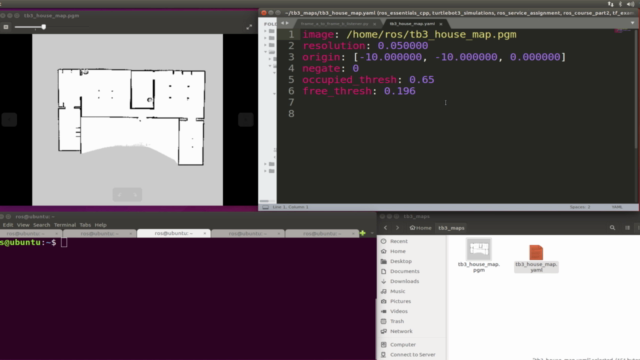The height and width of the screenshot is (360, 640).
Task: Open Trash in file manager sidebar
Action: [397, 321]
